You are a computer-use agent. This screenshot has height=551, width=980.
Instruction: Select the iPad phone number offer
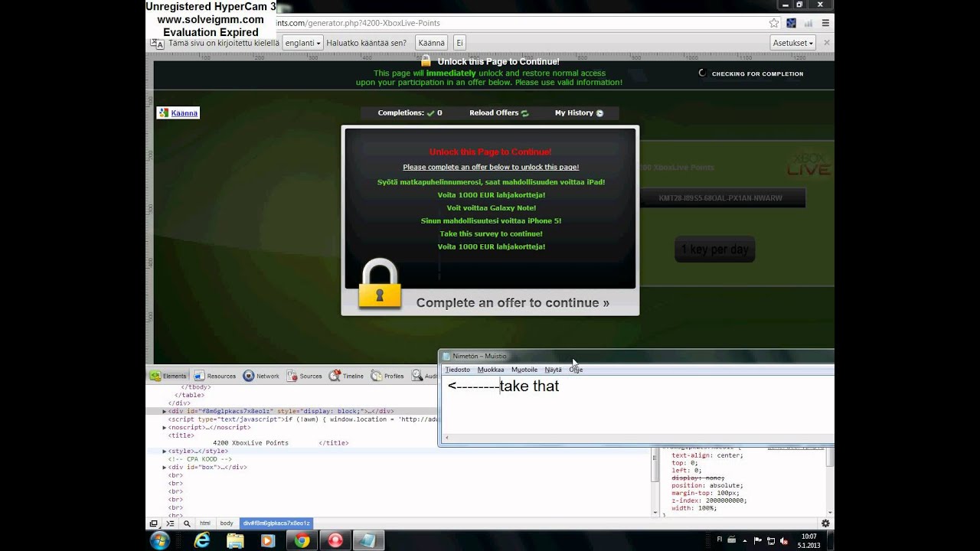click(491, 182)
